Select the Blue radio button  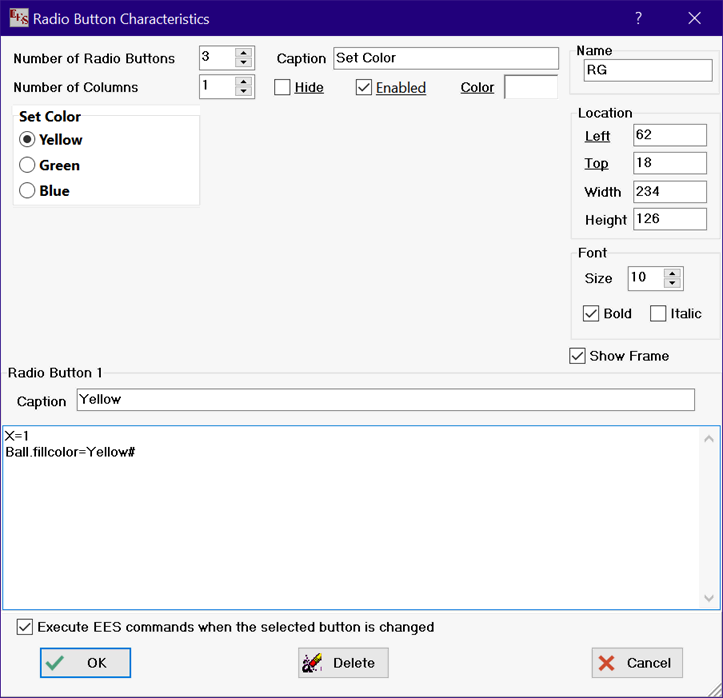click(x=28, y=191)
